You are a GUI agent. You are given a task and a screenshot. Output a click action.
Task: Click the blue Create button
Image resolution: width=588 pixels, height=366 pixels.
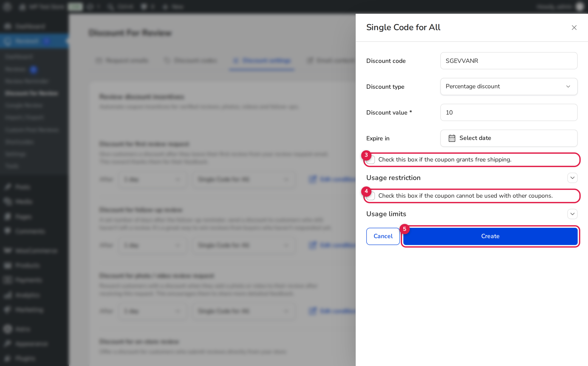[x=490, y=236]
